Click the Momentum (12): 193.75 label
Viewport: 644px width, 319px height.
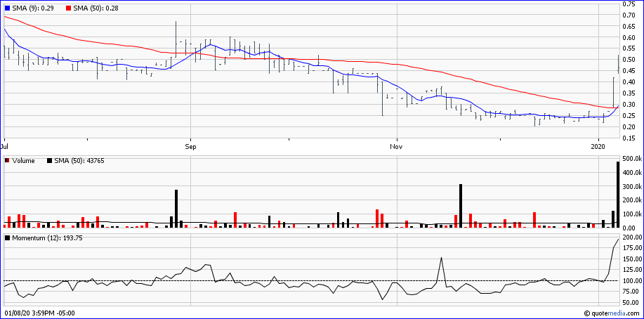(47, 238)
